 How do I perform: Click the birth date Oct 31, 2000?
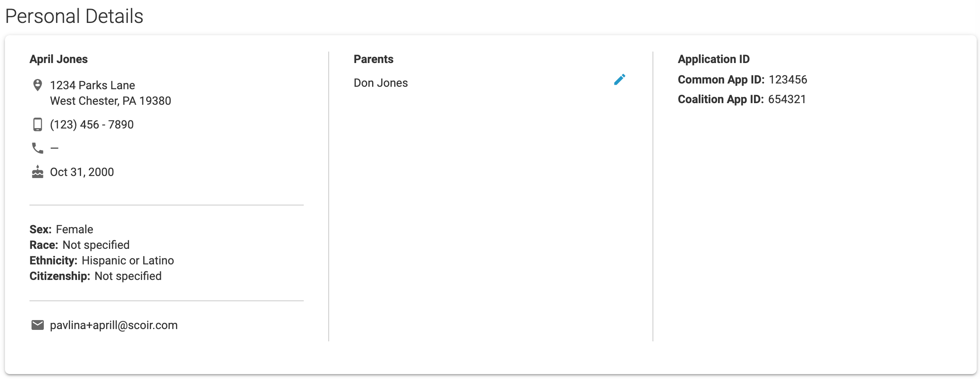[82, 172]
